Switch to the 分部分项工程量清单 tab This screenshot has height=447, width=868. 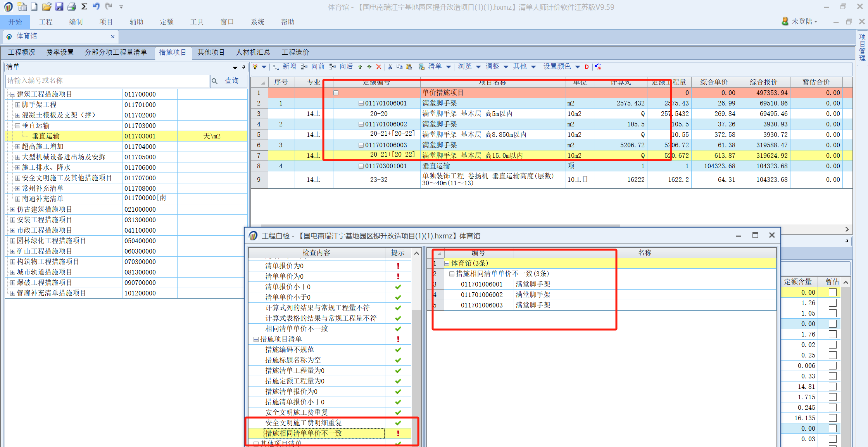coord(116,52)
